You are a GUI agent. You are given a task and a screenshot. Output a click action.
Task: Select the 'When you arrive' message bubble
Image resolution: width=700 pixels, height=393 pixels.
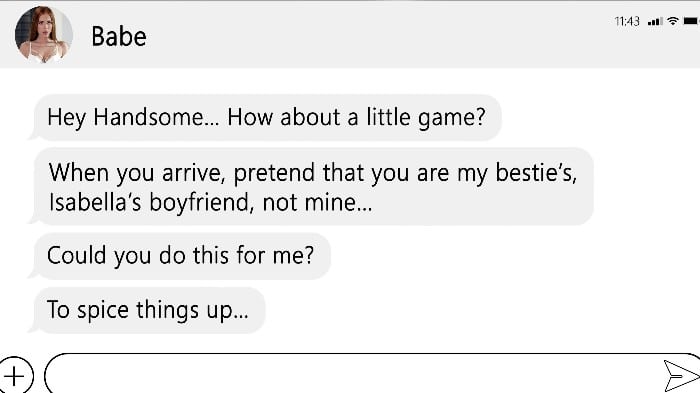pyautogui.click(x=312, y=187)
